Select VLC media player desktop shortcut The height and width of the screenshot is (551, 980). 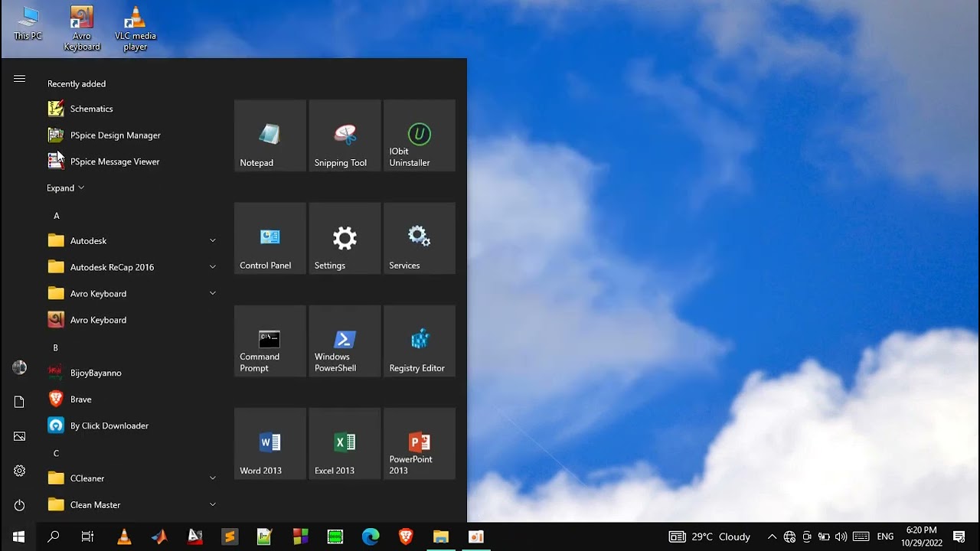pos(136,29)
